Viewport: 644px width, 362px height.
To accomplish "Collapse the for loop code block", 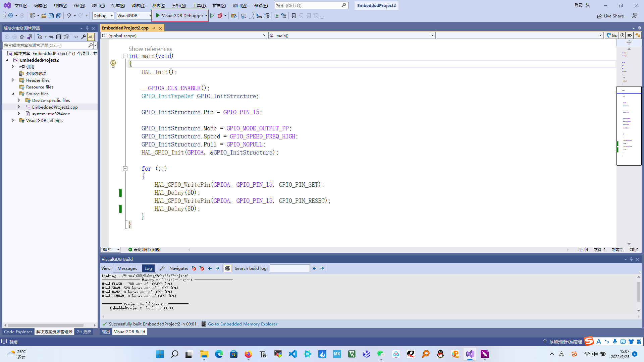I will click(125, 169).
